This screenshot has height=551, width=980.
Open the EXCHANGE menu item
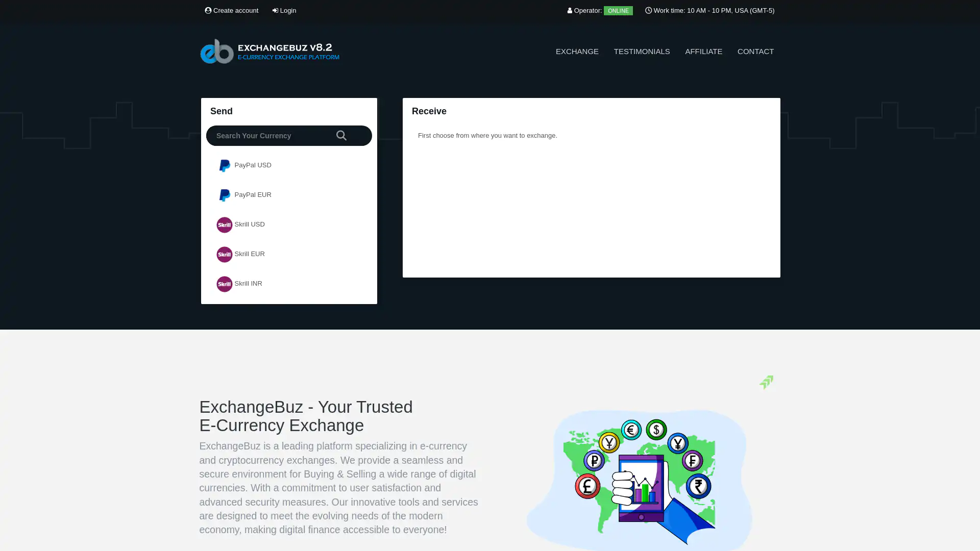[577, 52]
